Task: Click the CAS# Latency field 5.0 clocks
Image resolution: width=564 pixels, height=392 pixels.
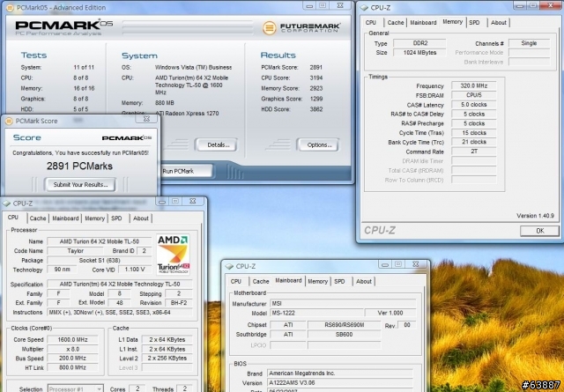Action: click(474, 105)
